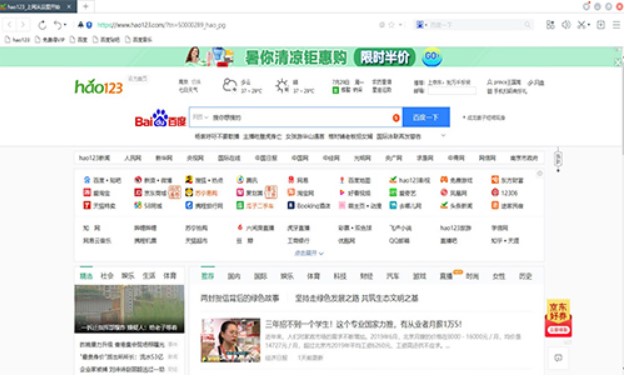The height and width of the screenshot is (377, 627).
Task: Click the bookmark star icon in address bar
Action: 391,25
